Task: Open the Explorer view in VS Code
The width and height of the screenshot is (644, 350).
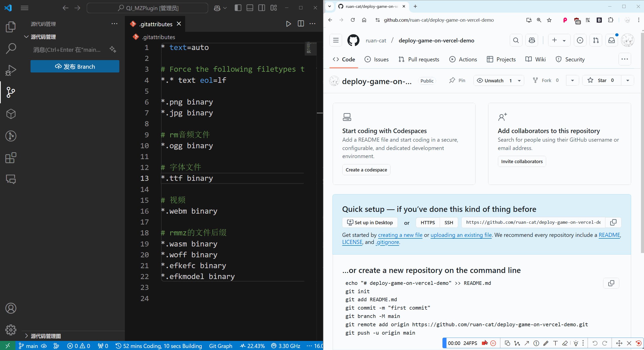Action: coord(11,27)
